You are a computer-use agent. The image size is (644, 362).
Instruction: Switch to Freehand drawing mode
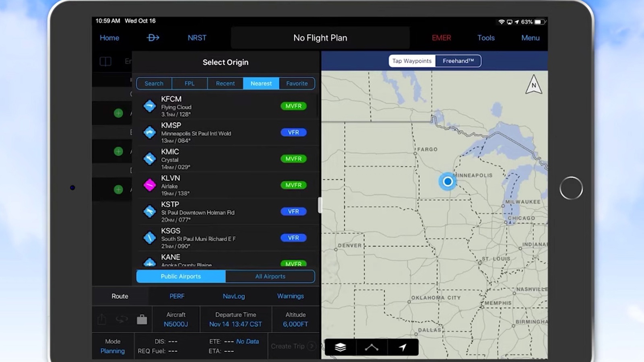coord(458,61)
